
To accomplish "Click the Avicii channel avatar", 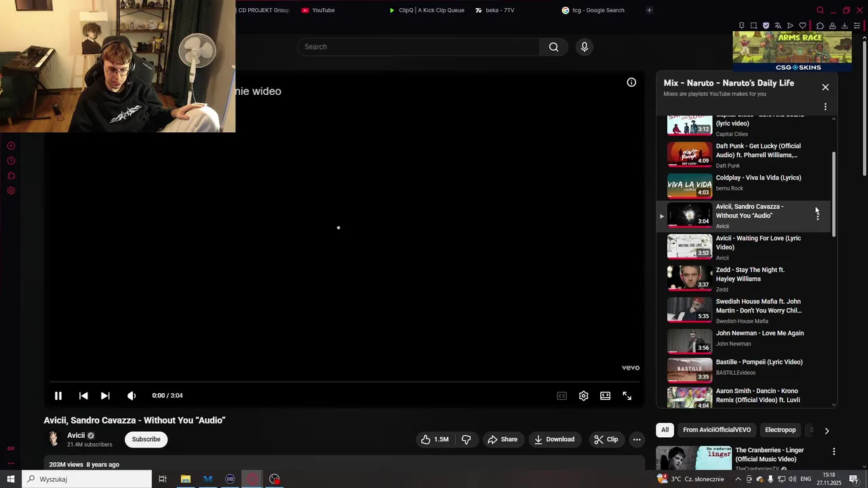I will [53, 439].
